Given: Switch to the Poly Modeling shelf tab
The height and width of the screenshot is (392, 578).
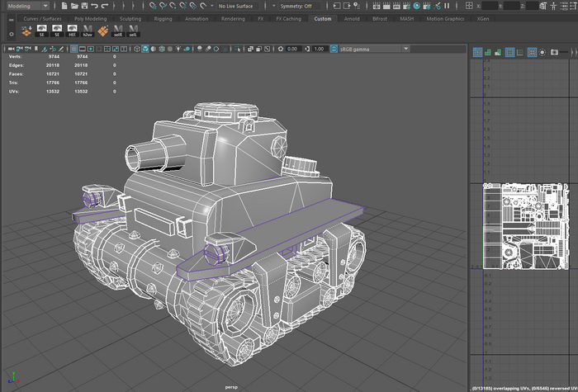Looking at the screenshot, I should point(90,18).
